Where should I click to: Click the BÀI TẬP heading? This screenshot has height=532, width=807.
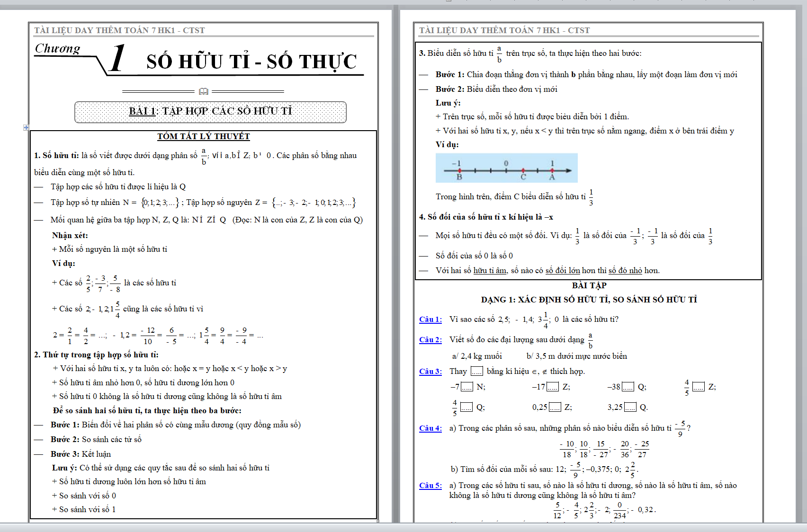point(589,286)
